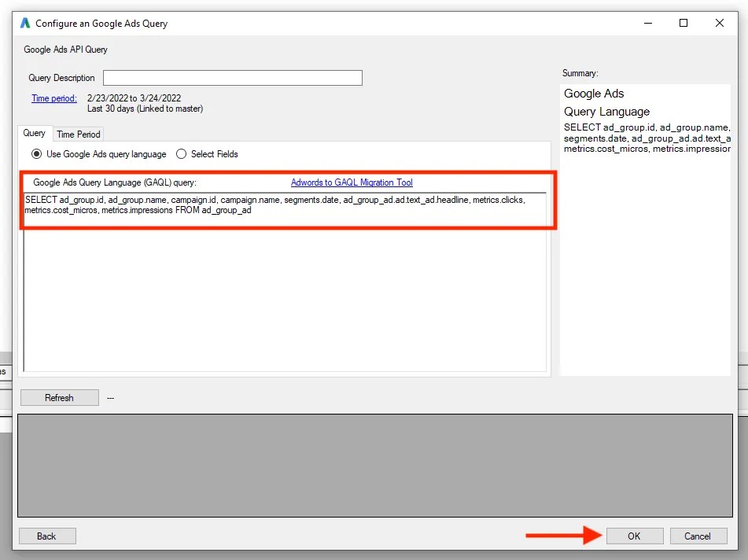Confirm the query with the OK button
Screen dimensions: 748x560
point(635,536)
